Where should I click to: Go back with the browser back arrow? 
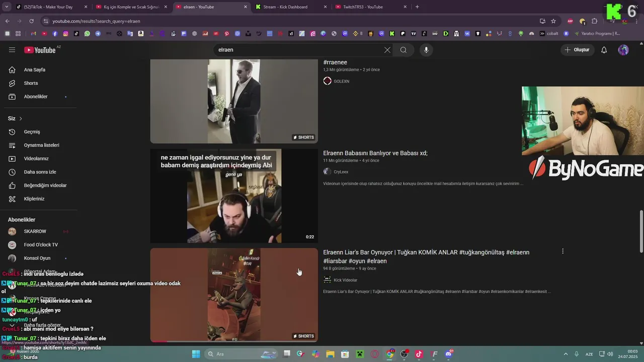click(7, 21)
